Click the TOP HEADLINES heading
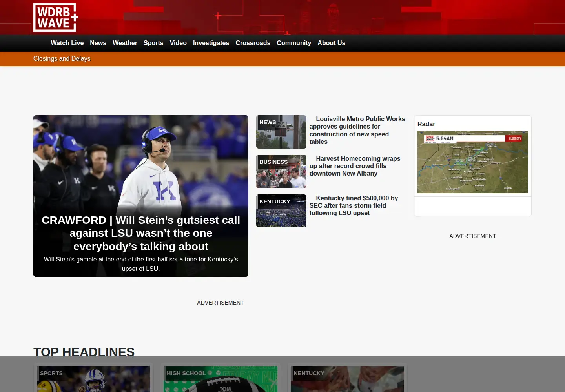The height and width of the screenshot is (392, 565). (84, 352)
